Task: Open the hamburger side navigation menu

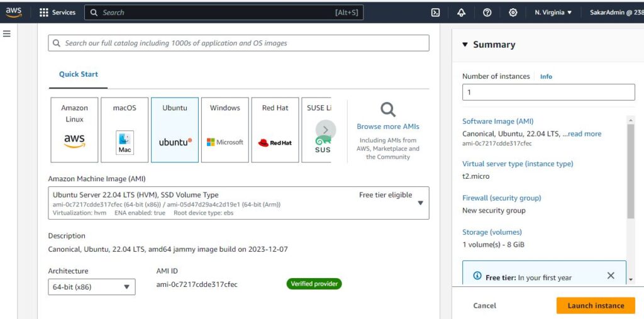Action: coord(6,34)
